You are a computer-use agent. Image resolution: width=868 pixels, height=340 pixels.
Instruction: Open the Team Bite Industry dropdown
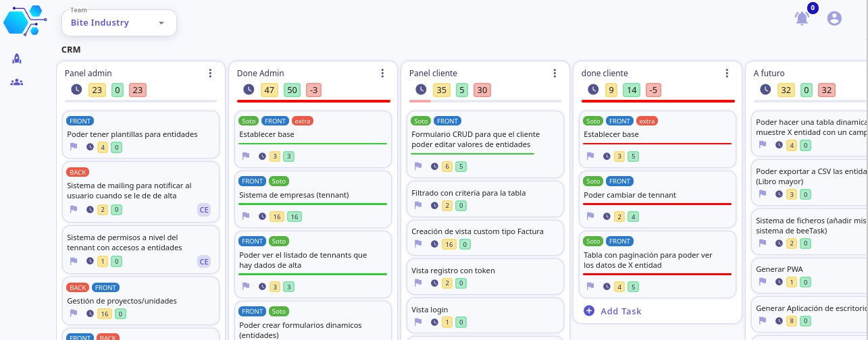pyautogui.click(x=119, y=23)
